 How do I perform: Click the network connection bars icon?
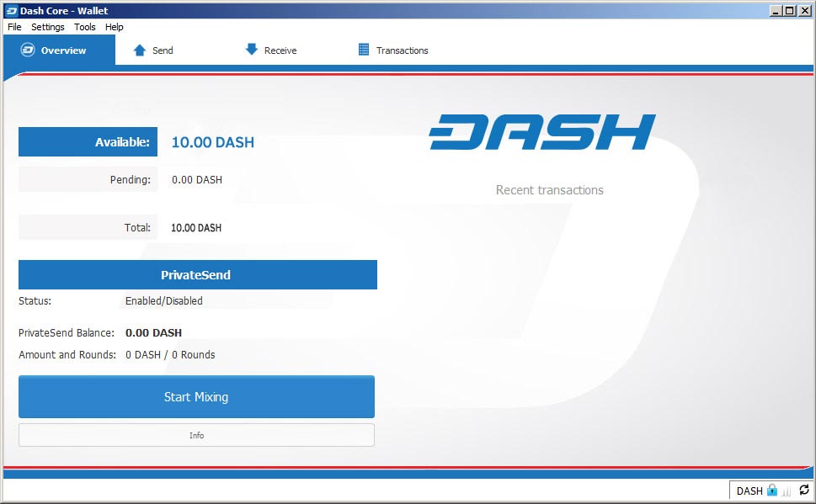coord(787,491)
